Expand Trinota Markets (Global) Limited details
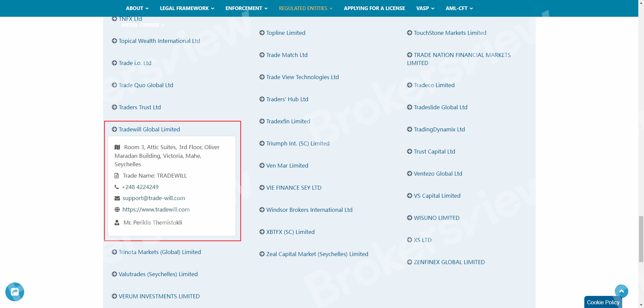The width and height of the screenshot is (644, 308). click(156, 252)
